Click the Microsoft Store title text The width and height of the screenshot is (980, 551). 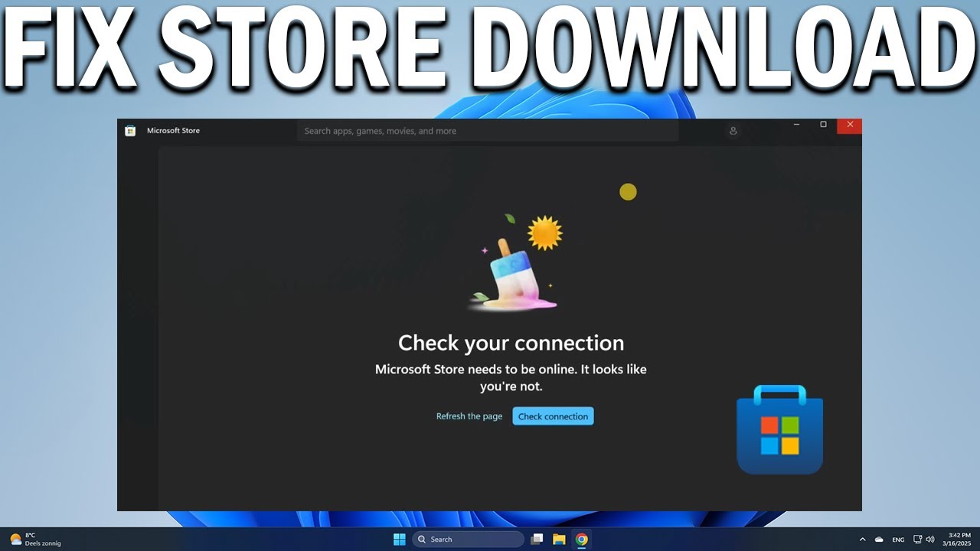click(x=173, y=131)
